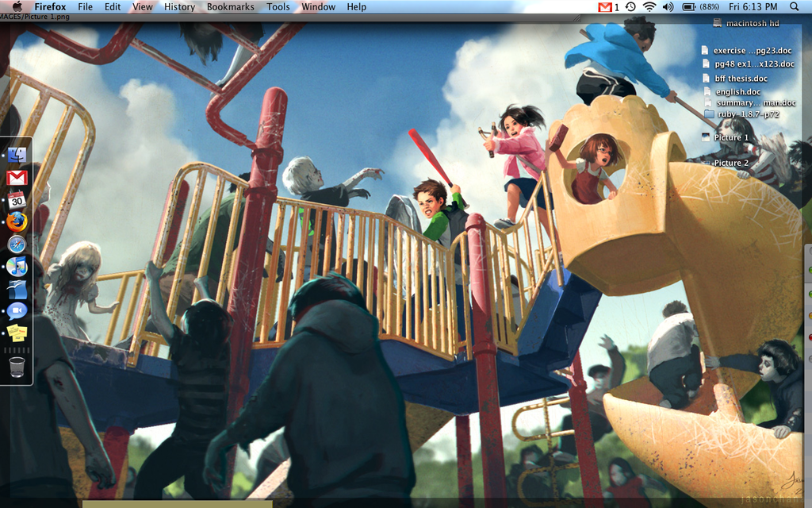Open the View menu
This screenshot has height=508, width=812.
143,6
